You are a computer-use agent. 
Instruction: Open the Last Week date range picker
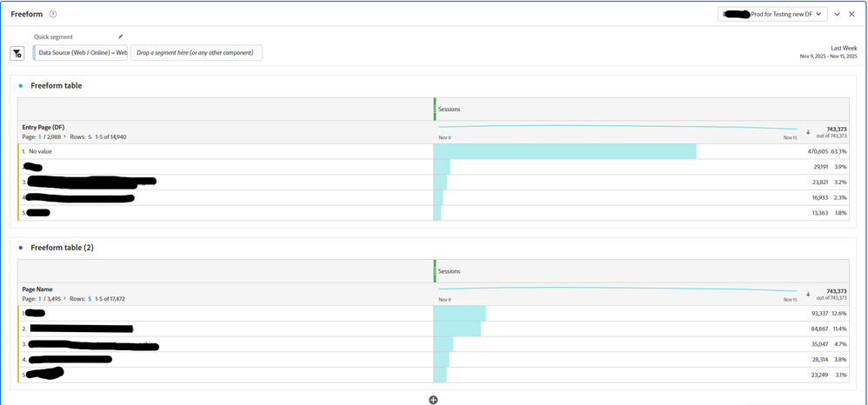(x=828, y=52)
